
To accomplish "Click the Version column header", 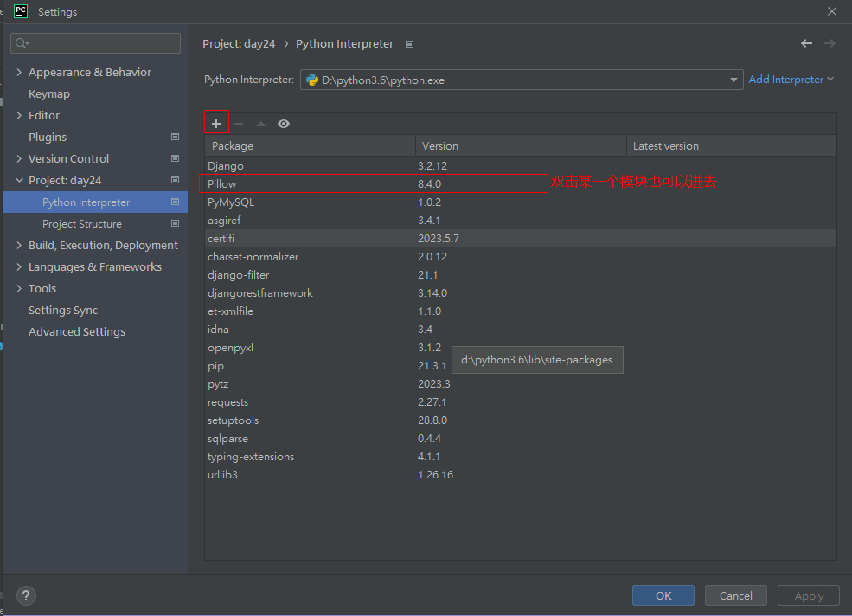I will (521, 145).
